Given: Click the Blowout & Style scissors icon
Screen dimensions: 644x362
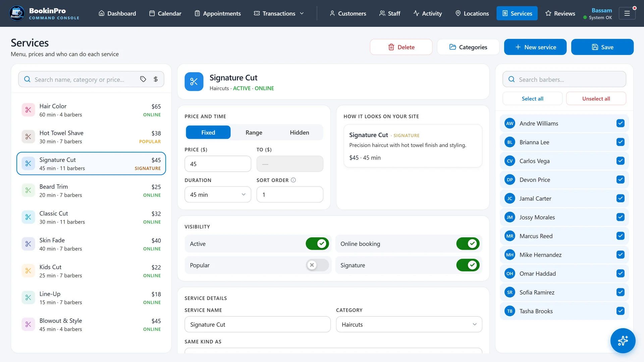Looking at the screenshot, I should click(28, 324).
